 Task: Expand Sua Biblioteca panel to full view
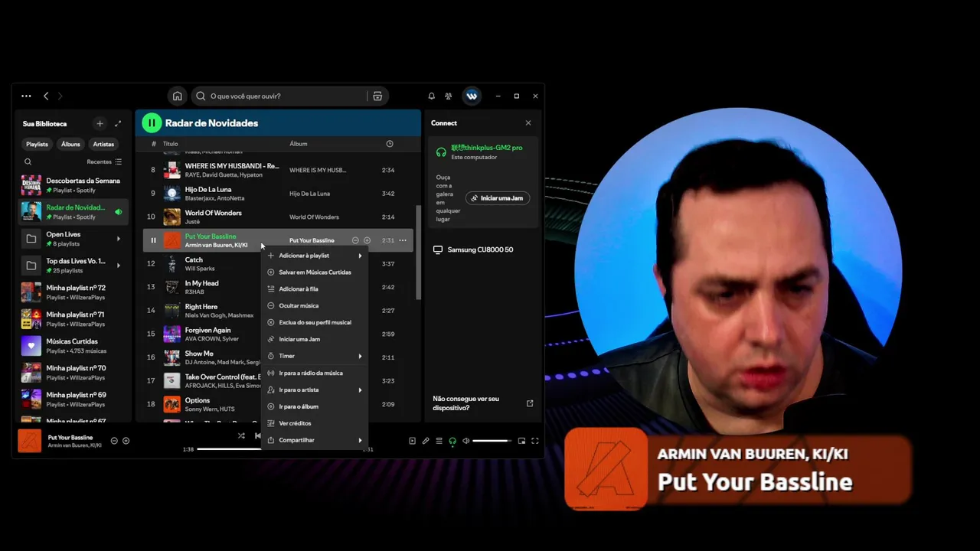[x=118, y=123]
